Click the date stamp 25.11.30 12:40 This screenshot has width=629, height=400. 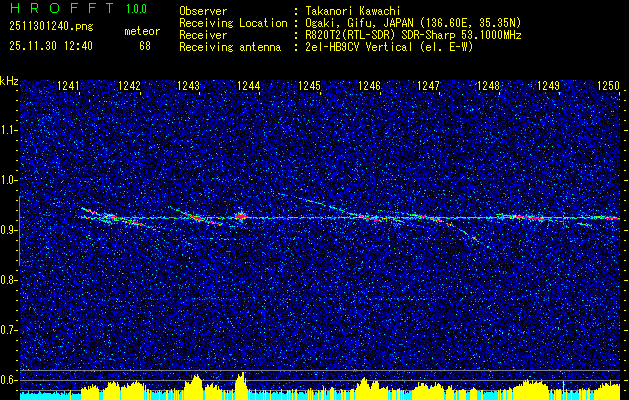(51, 46)
